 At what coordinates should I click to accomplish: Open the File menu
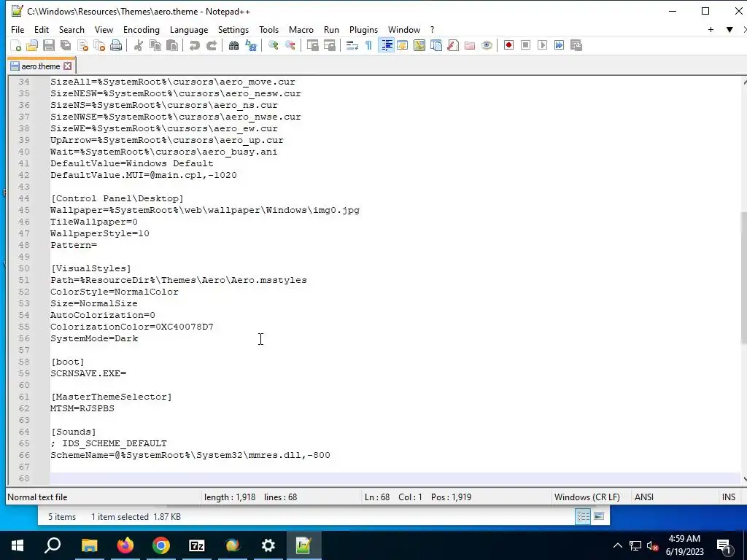click(x=18, y=29)
